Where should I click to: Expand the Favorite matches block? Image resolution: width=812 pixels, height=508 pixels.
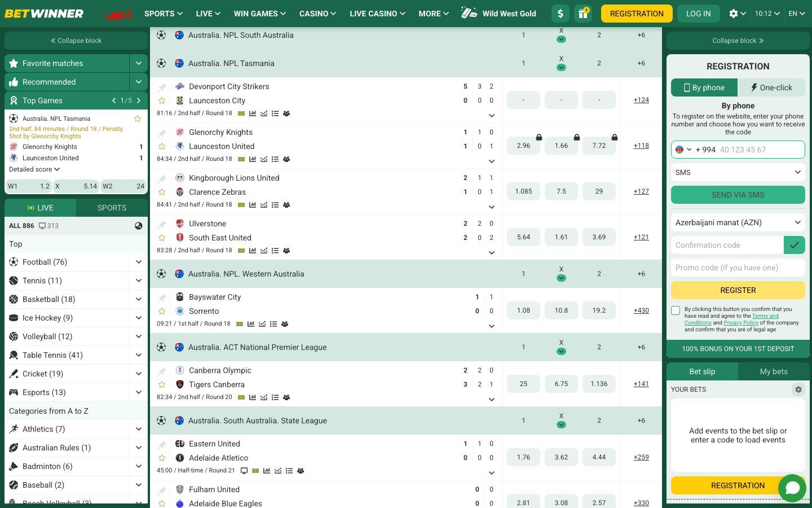click(138, 63)
